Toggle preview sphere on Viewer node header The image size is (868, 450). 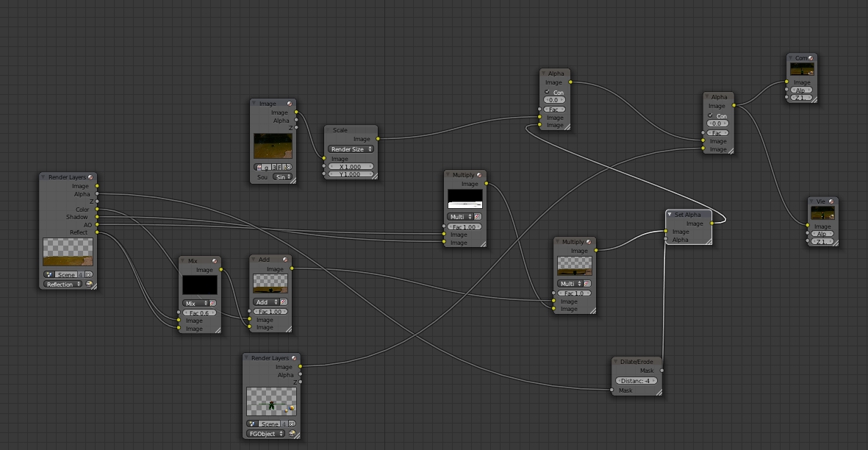tap(831, 201)
